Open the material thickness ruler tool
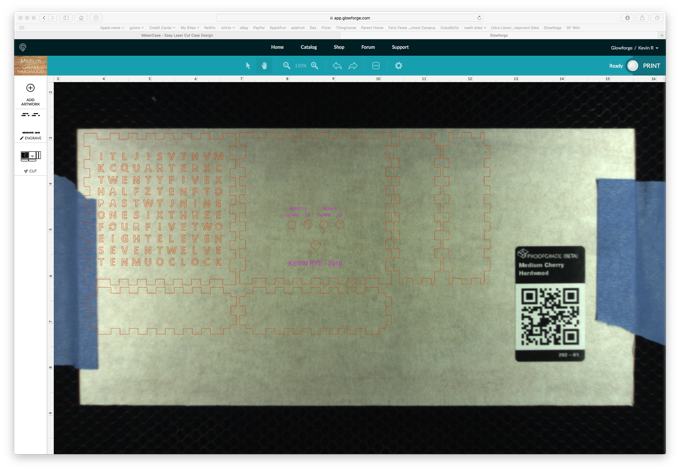This screenshot has height=471, width=680. tap(376, 65)
